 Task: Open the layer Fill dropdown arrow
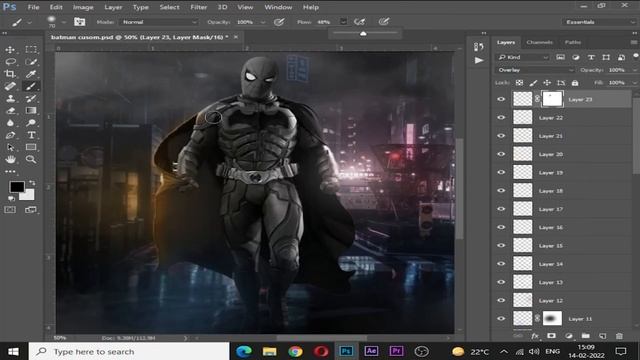click(635, 83)
